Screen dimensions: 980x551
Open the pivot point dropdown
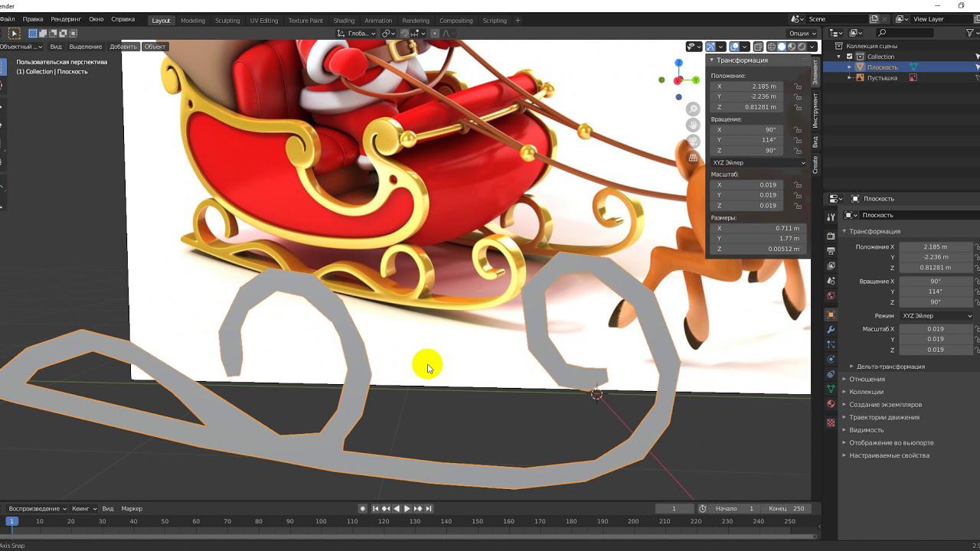point(388,34)
